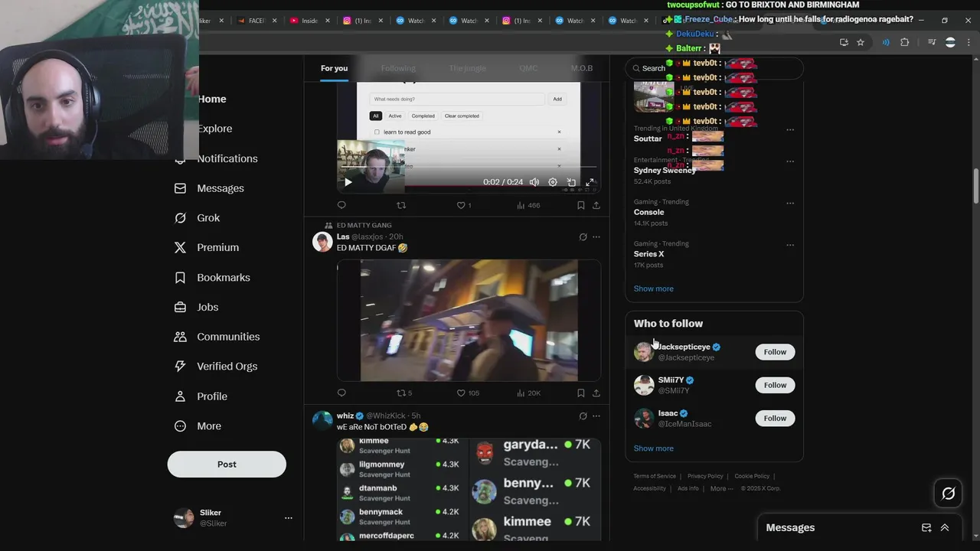Open the Verified Orgs lightning icon
The height and width of the screenshot is (551, 980).
click(x=180, y=367)
